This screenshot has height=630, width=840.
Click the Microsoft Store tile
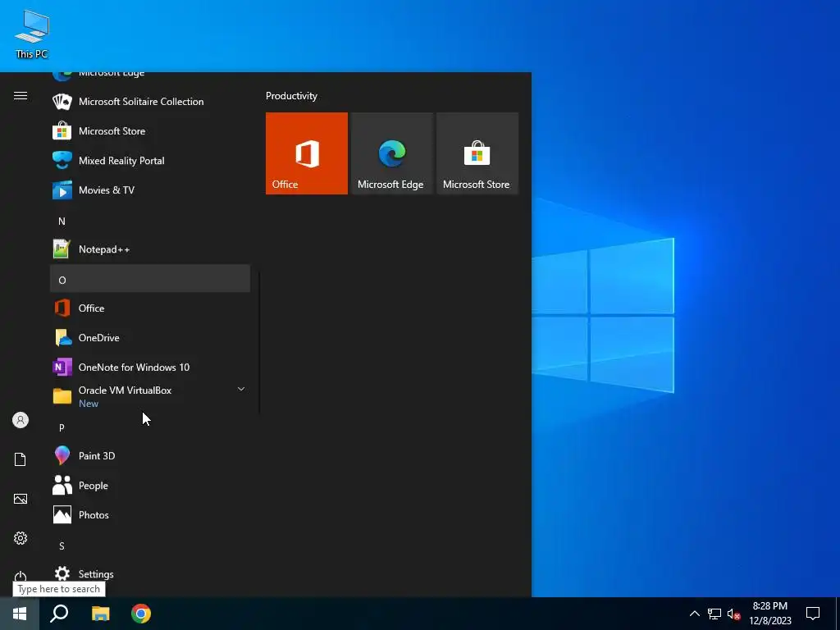[477, 153]
